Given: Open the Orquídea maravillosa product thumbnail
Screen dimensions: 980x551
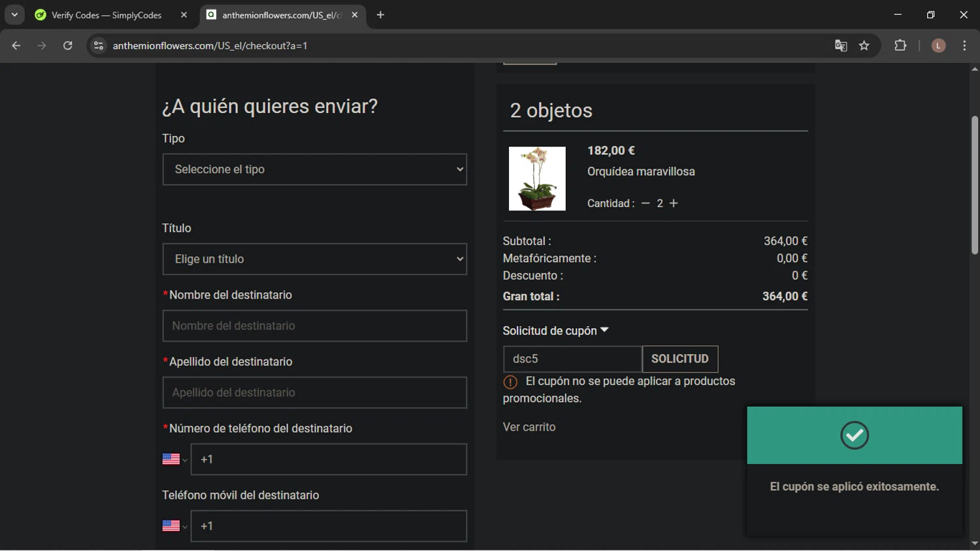Looking at the screenshot, I should [537, 178].
